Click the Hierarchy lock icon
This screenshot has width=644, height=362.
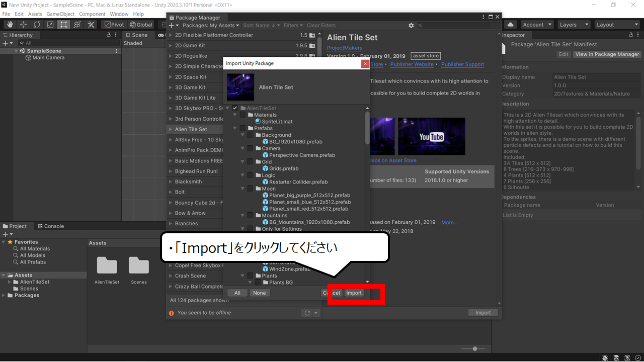coord(109,35)
